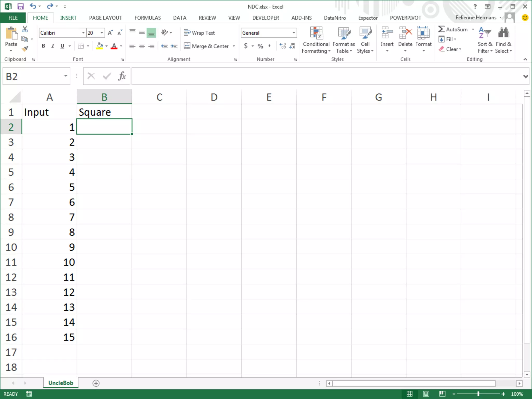532x399 pixels.
Task: Click the Increase Decimal icon
Action: [x=283, y=46]
